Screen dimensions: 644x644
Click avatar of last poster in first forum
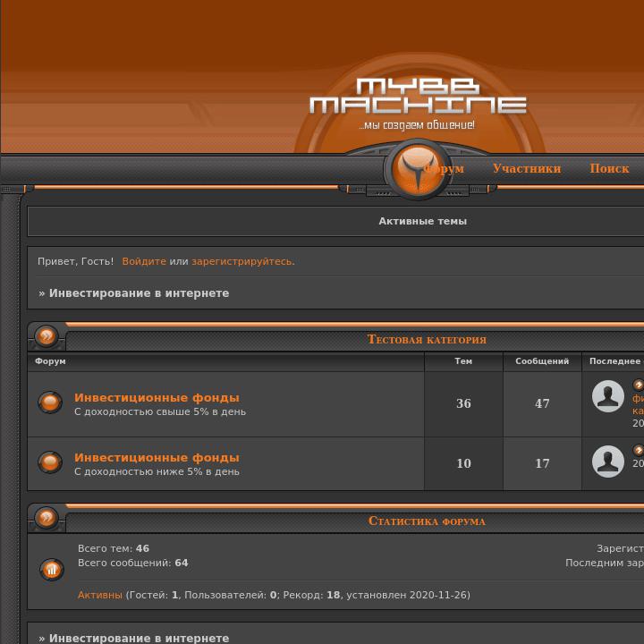pos(608,396)
